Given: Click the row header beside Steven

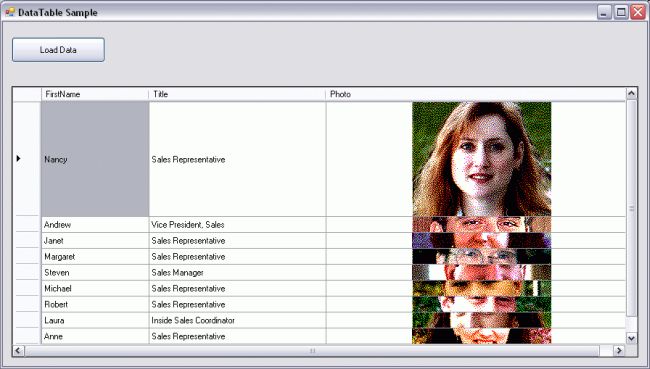Looking at the screenshot, I should click(27, 273).
